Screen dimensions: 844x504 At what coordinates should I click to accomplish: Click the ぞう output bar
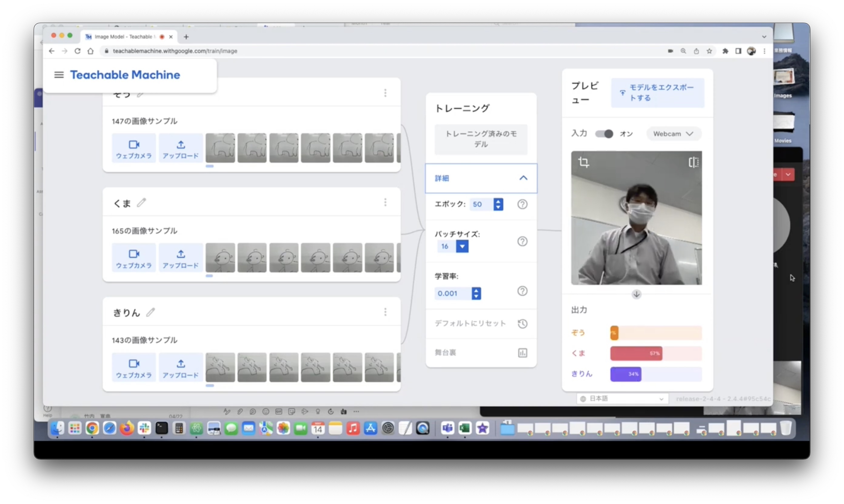[656, 333]
